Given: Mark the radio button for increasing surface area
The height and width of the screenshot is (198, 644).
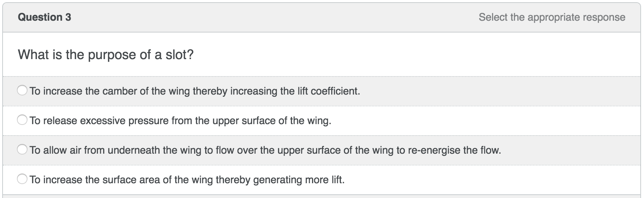Looking at the screenshot, I should [22, 179].
